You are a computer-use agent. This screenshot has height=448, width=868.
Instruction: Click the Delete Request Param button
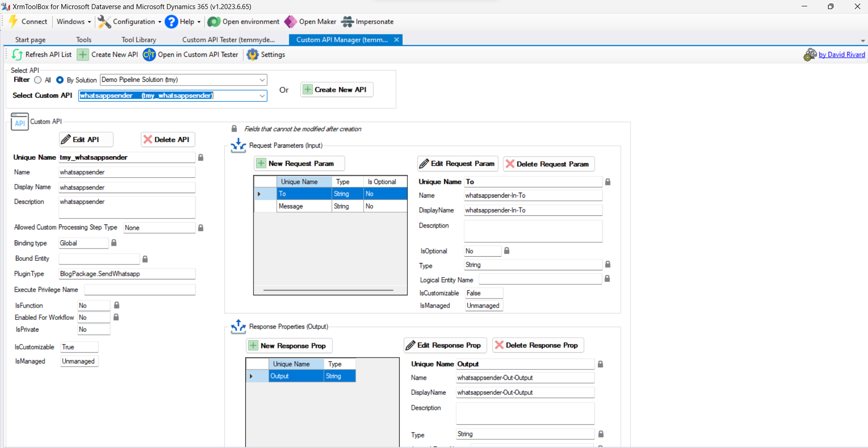click(x=549, y=164)
